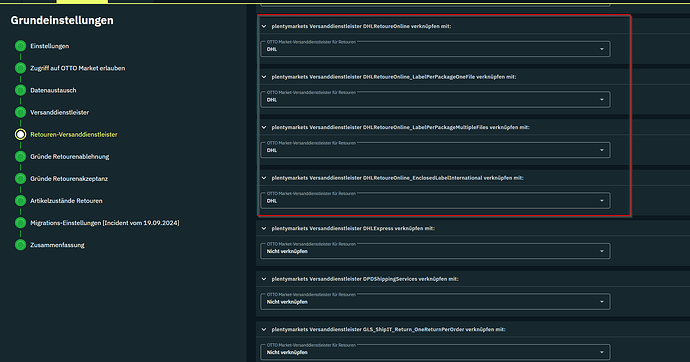This screenshot has width=690, height=362.
Task: Collapse the DHLRetoureOnline_LabelPerPackageOneFile section
Action: coord(264,77)
